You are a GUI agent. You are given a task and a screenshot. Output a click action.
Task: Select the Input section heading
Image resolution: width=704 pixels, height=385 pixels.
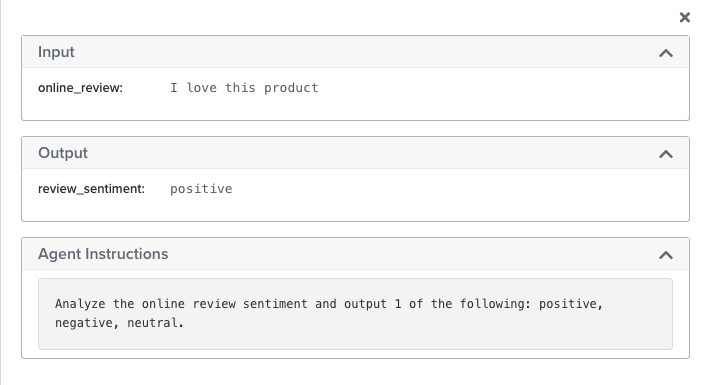(x=56, y=52)
